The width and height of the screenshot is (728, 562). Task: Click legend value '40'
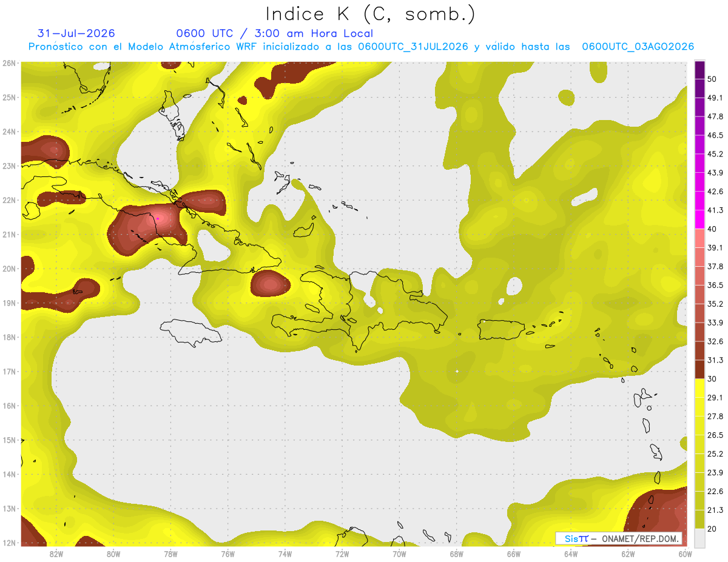pos(712,229)
